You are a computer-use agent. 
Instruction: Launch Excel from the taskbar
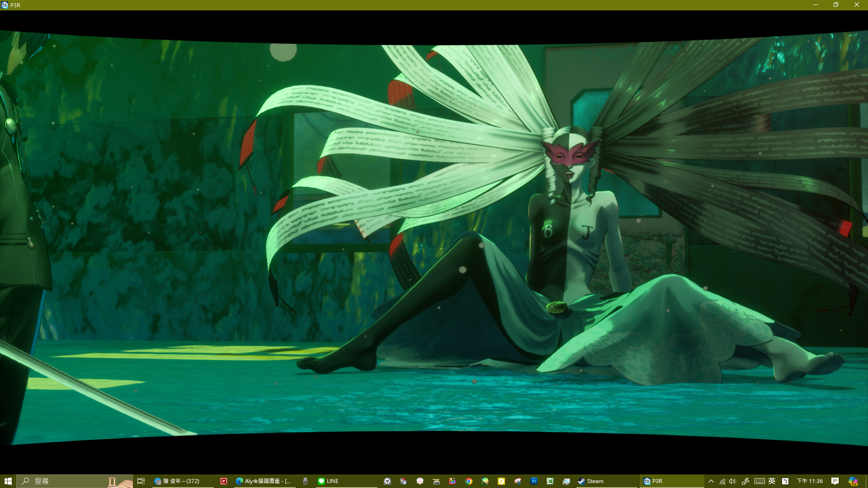(x=550, y=481)
